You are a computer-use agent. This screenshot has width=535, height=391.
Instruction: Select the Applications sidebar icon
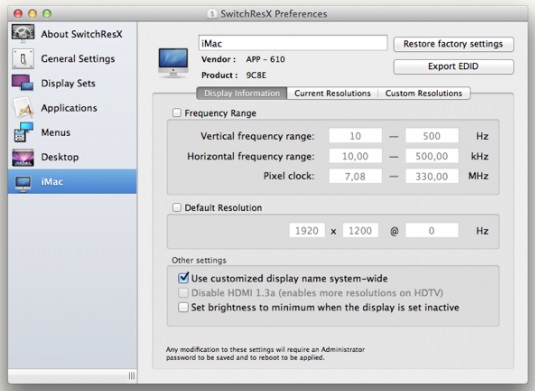coord(23,107)
